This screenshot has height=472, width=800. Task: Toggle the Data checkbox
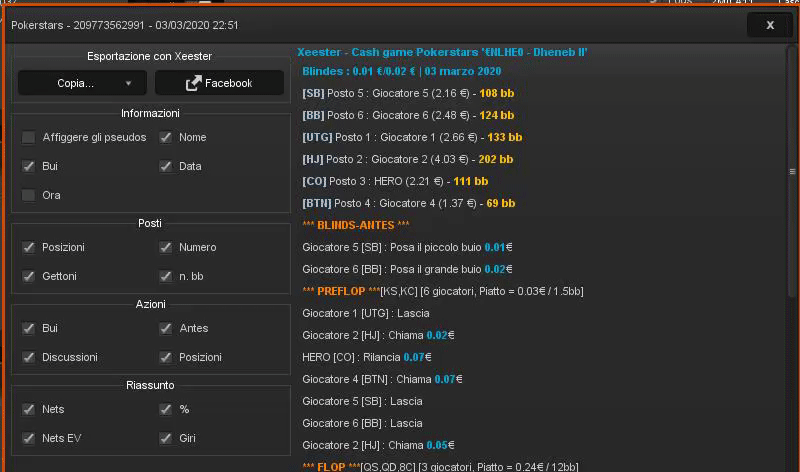point(166,166)
